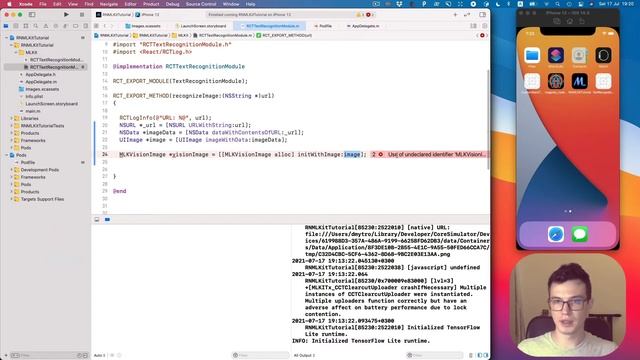Select the RNMLKitTutorial scheme in the toolbar
Viewport: 640px width, 360px height.
tap(113, 15)
